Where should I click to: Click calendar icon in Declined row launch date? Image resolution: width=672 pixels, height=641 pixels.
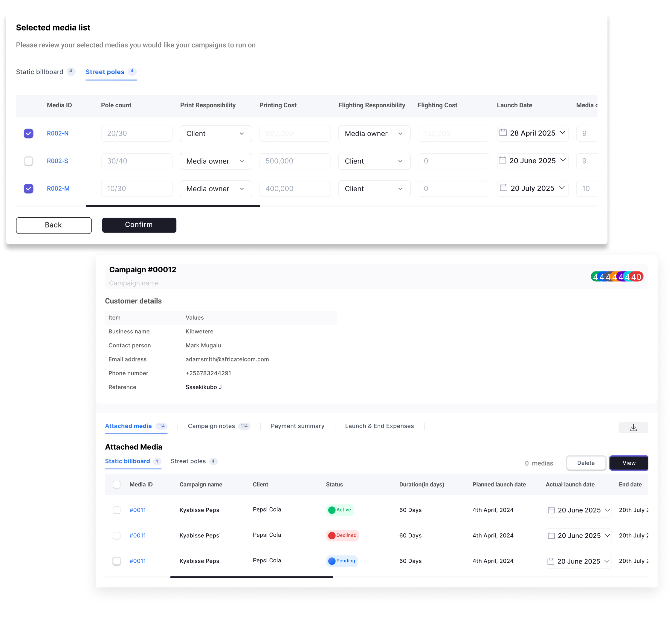click(x=551, y=535)
